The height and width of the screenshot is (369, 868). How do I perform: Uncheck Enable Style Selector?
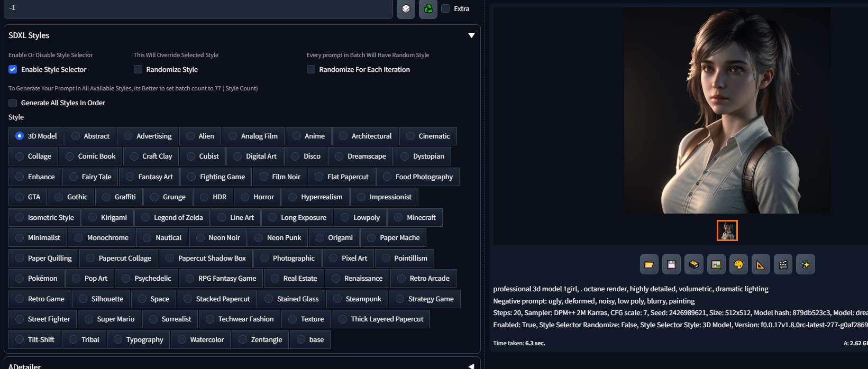click(x=13, y=69)
